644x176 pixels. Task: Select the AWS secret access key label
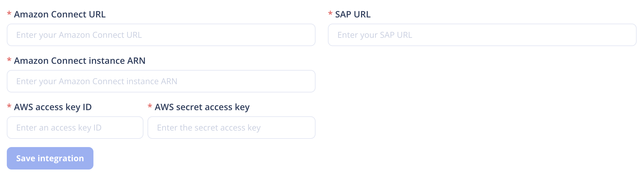pos(202,107)
